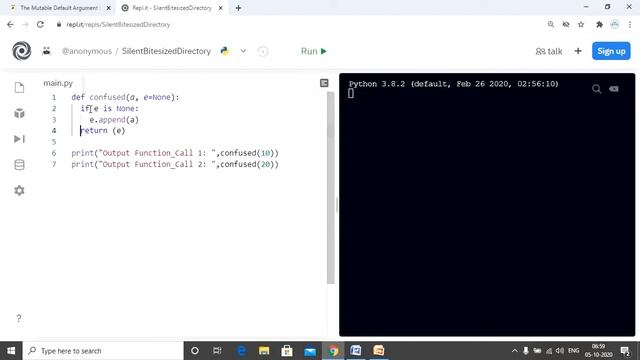Image resolution: width=640 pixels, height=360 pixels.
Task: Click the @anonymous username link
Action: [87, 51]
